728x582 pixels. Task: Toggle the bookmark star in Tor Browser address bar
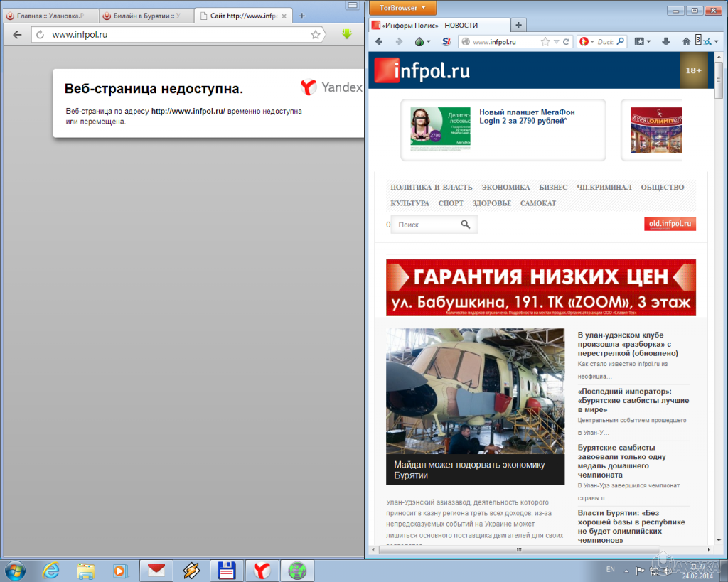pos(545,41)
